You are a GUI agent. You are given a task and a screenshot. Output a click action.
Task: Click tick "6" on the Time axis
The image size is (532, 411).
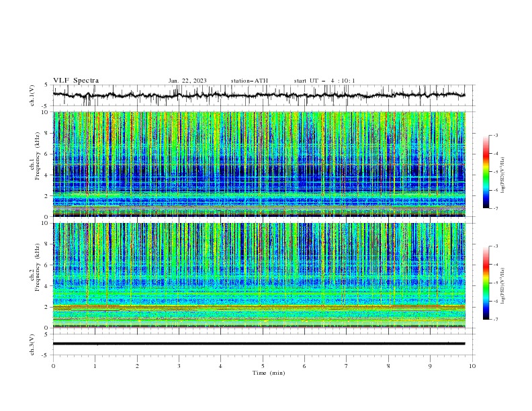tap(304, 366)
